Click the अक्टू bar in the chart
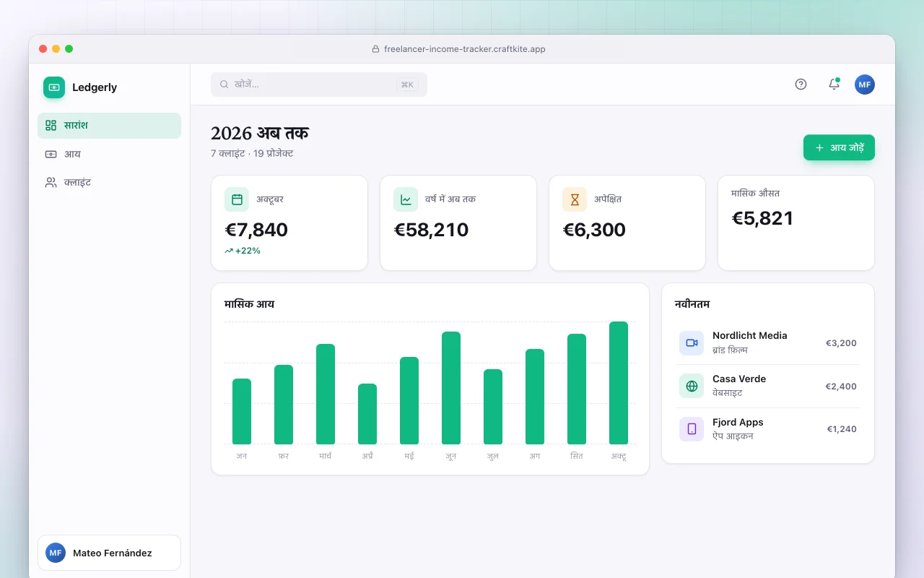 click(x=619, y=383)
